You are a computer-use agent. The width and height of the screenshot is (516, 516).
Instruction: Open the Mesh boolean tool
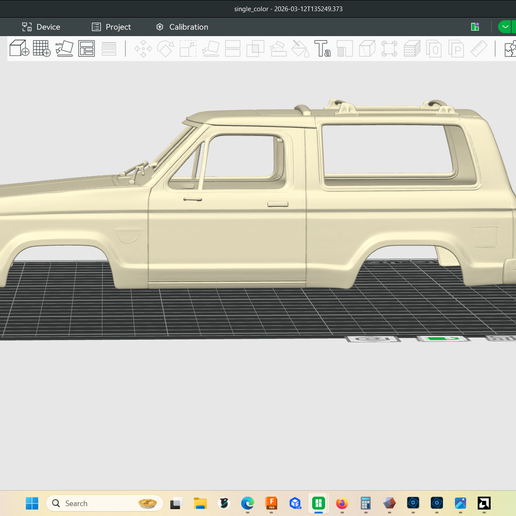coord(255,49)
